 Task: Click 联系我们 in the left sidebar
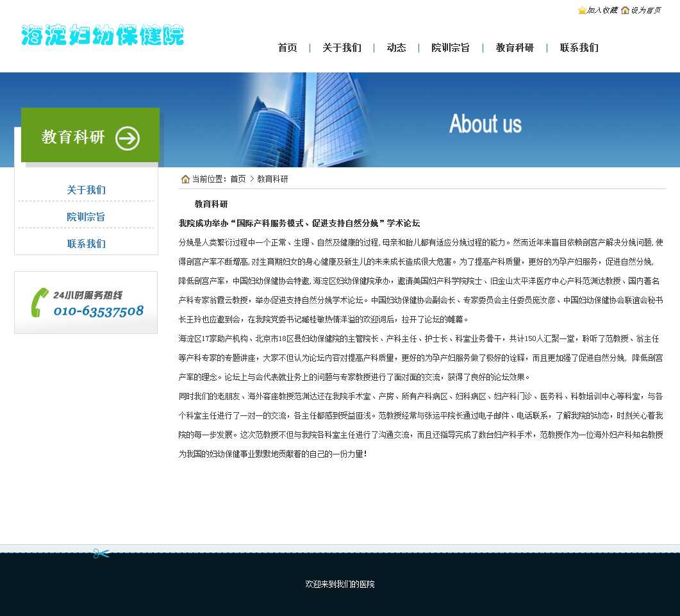tap(86, 244)
